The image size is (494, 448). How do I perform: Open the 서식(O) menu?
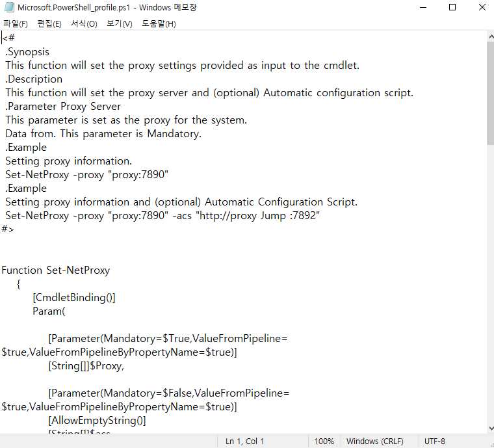click(84, 23)
